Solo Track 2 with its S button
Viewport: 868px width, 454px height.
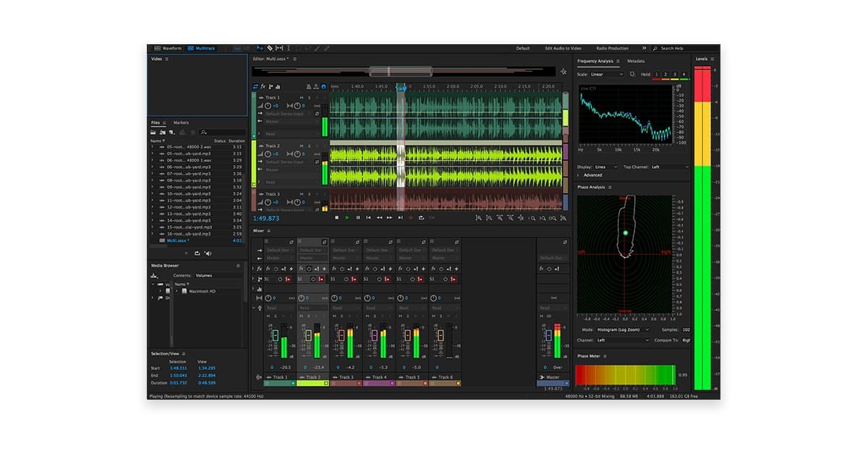click(309, 146)
